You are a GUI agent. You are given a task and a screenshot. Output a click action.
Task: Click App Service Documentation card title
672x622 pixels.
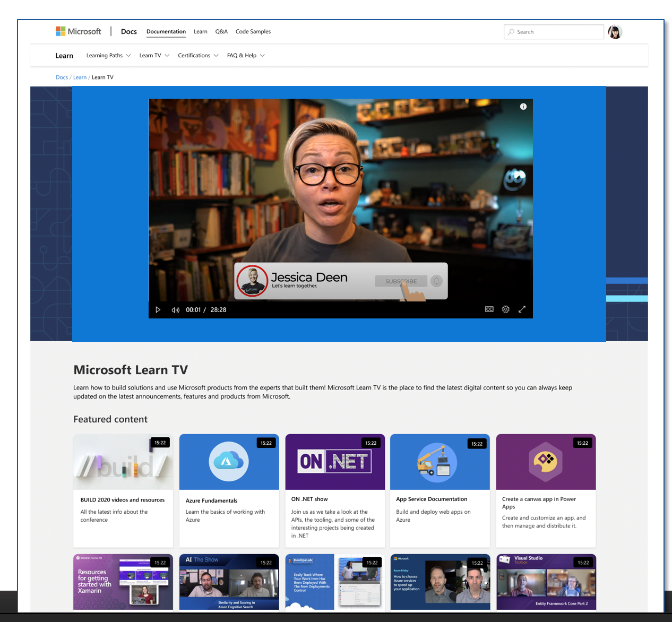click(x=432, y=499)
